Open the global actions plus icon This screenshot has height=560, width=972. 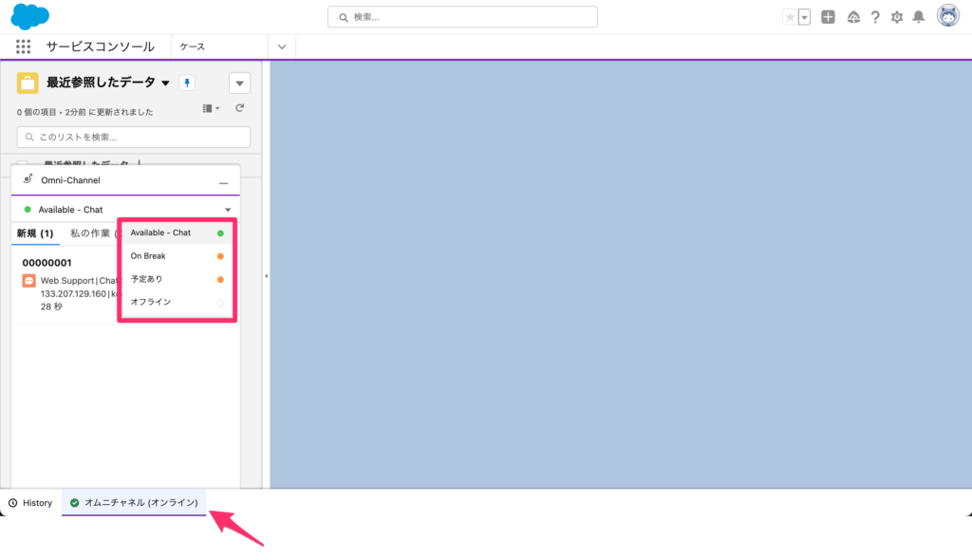(828, 17)
